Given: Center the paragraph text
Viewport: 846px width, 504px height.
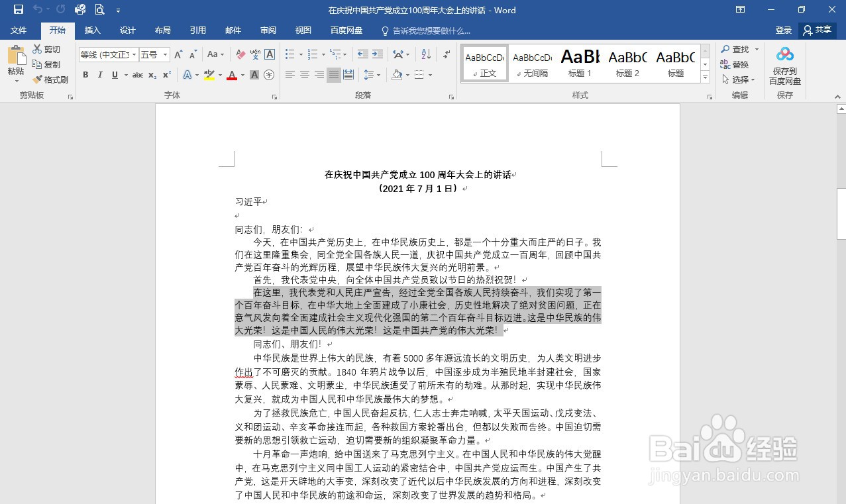Looking at the screenshot, I should pyautogui.click(x=305, y=75).
